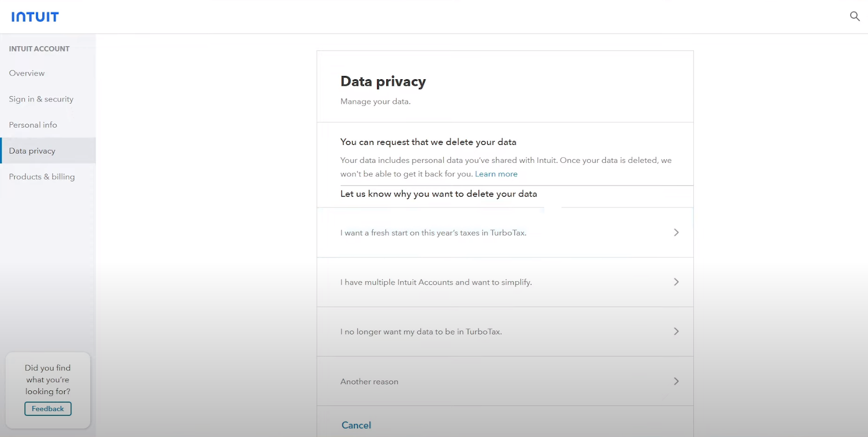The image size is (868, 437).
Task: Open the search magnifier icon
Action: [x=854, y=16]
